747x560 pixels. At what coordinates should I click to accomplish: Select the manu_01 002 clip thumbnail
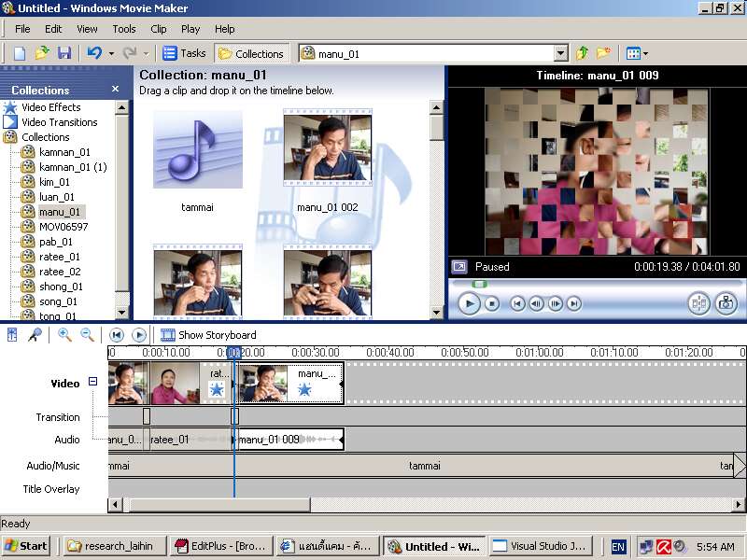[327, 149]
